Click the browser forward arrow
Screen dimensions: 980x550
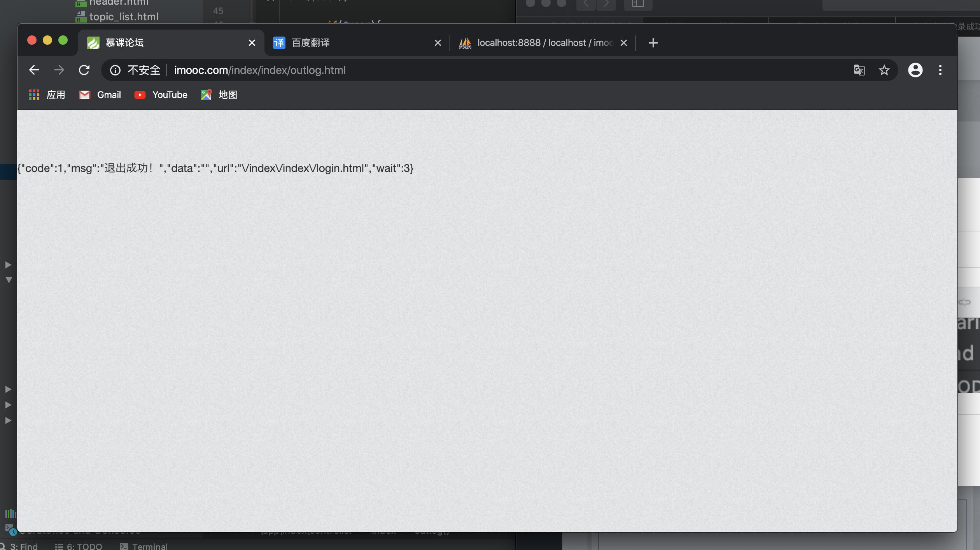click(x=59, y=70)
